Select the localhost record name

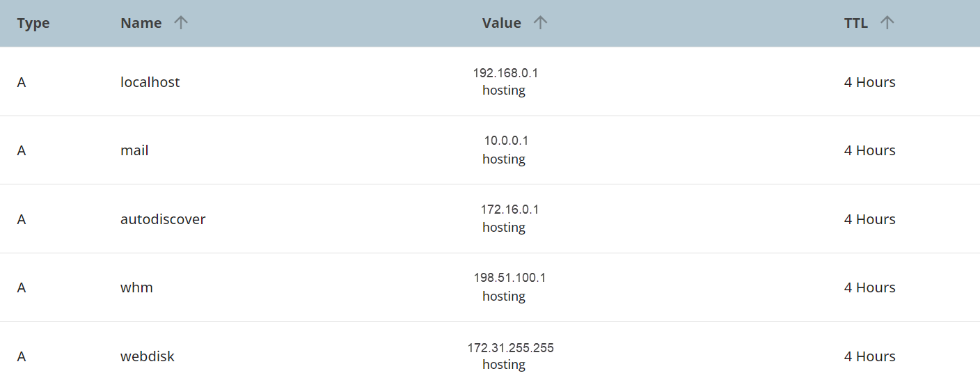pyautogui.click(x=150, y=82)
